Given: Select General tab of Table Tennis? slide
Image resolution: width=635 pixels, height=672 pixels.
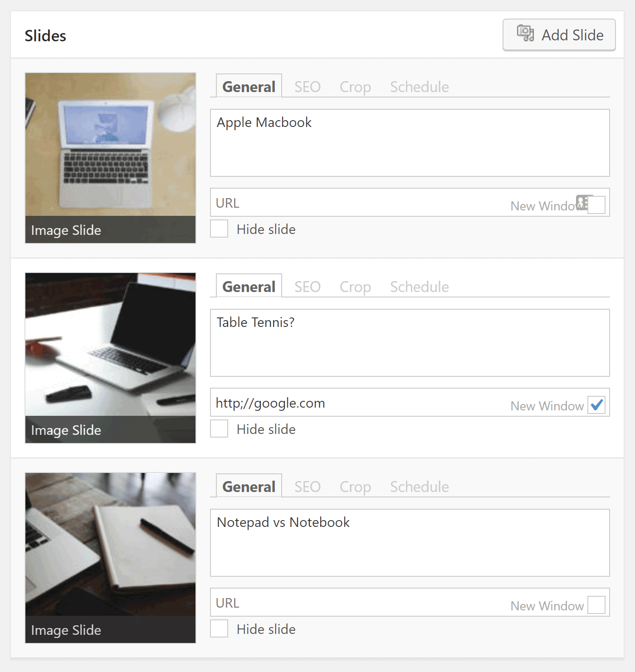Looking at the screenshot, I should 249,286.
